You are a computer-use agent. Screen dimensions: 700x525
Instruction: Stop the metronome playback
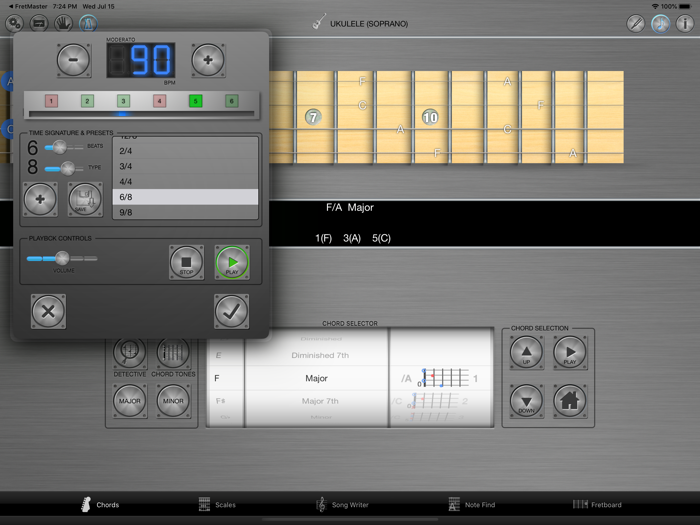tap(187, 262)
